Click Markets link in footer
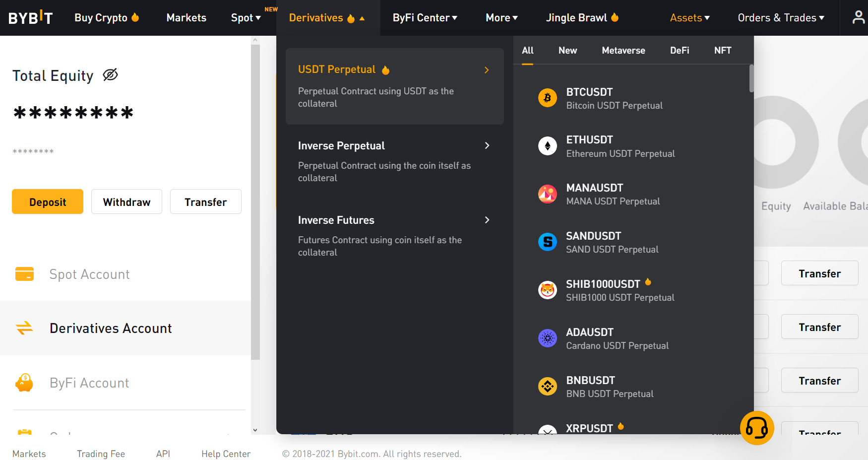 click(x=29, y=454)
